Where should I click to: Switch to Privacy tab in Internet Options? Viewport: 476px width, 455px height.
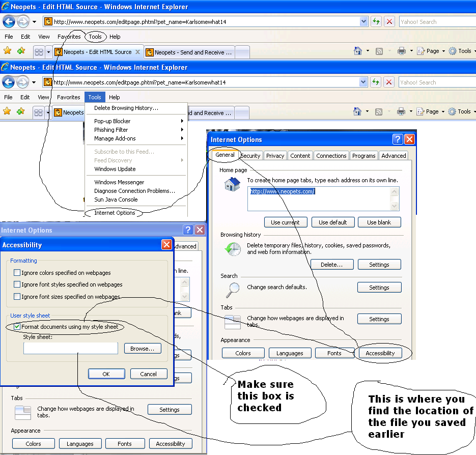click(x=275, y=156)
